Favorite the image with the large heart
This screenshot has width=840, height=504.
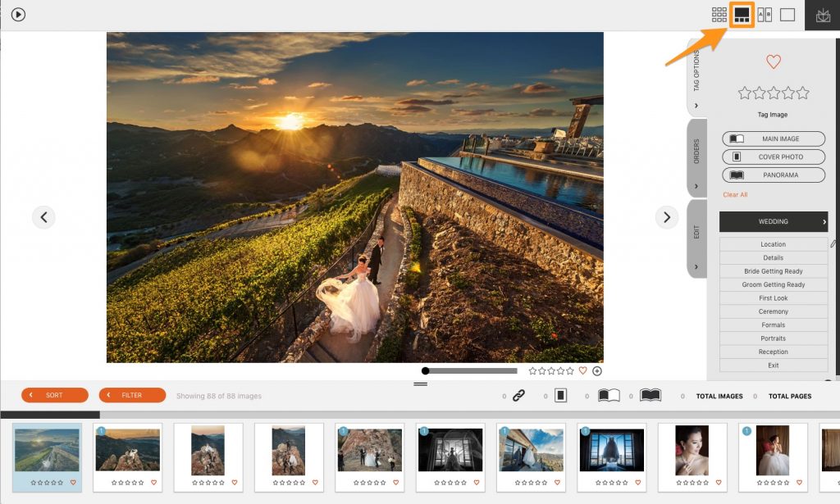click(x=773, y=61)
